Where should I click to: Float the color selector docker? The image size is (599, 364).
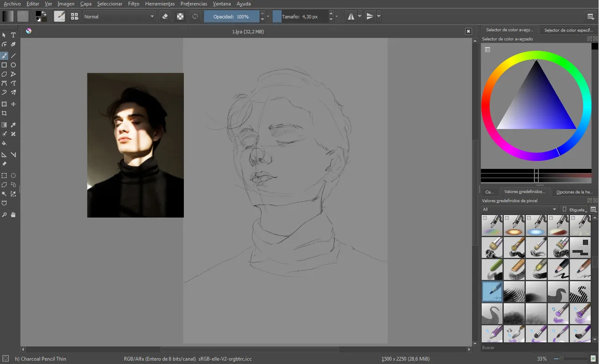(590, 39)
